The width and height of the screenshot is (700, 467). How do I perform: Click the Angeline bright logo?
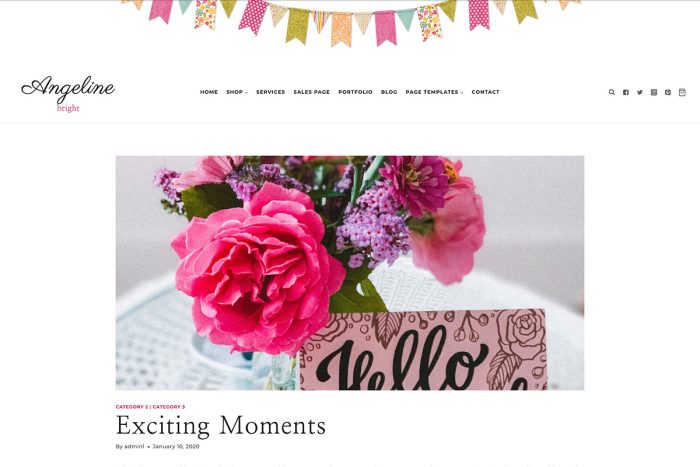coord(68,94)
